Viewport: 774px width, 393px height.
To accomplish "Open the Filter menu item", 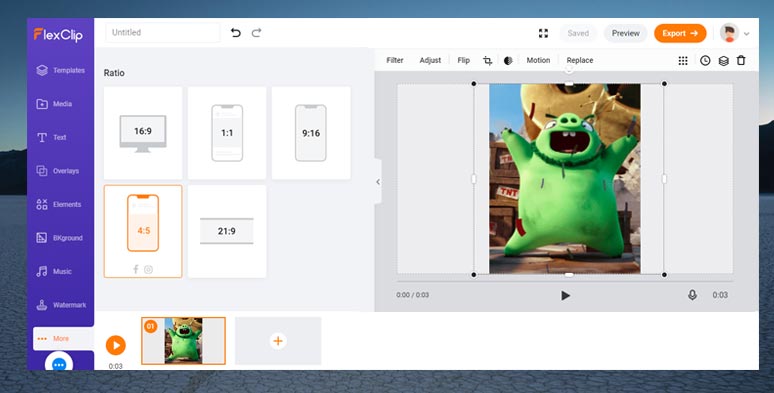I will (395, 60).
